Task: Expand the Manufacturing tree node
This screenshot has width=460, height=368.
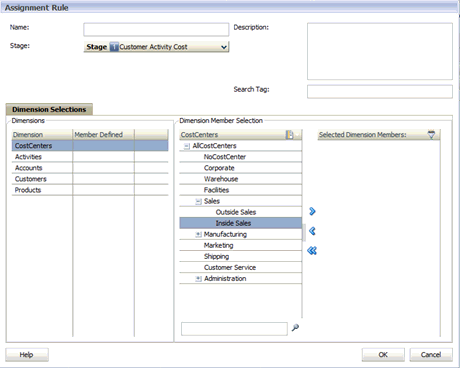Action: (198, 234)
